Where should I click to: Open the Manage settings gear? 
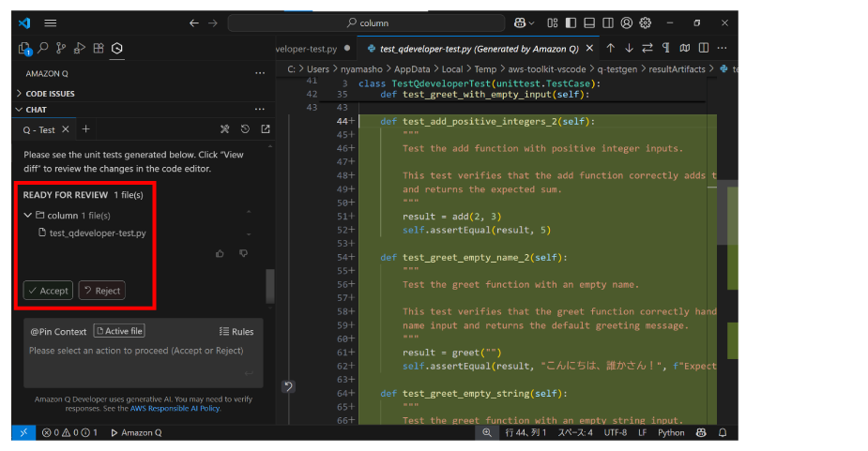(x=646, y=23)
